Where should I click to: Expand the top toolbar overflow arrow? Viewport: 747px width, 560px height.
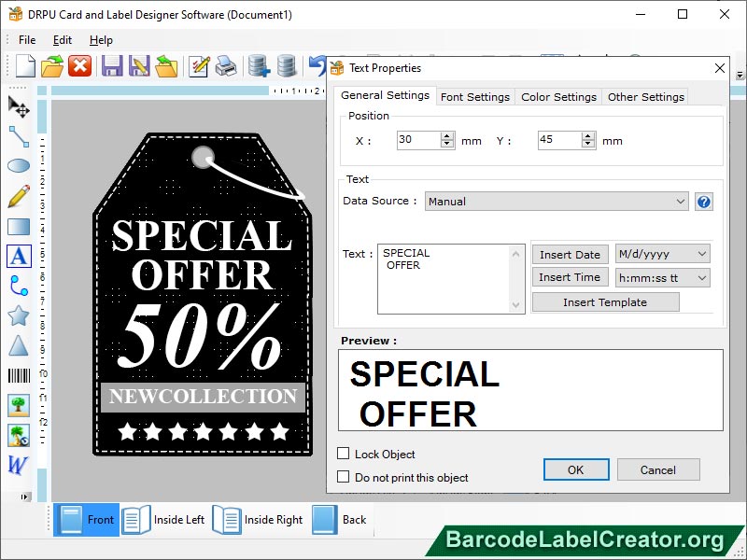(740, 75)
